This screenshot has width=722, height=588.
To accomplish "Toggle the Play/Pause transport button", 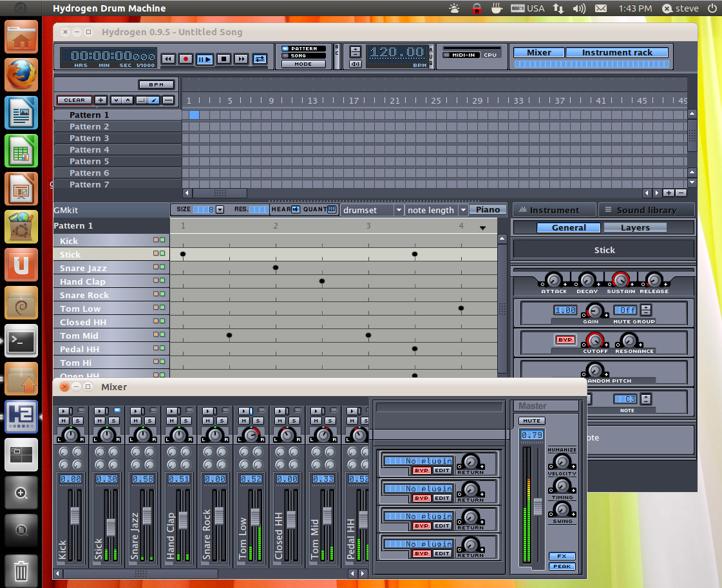I will point(205,59).
